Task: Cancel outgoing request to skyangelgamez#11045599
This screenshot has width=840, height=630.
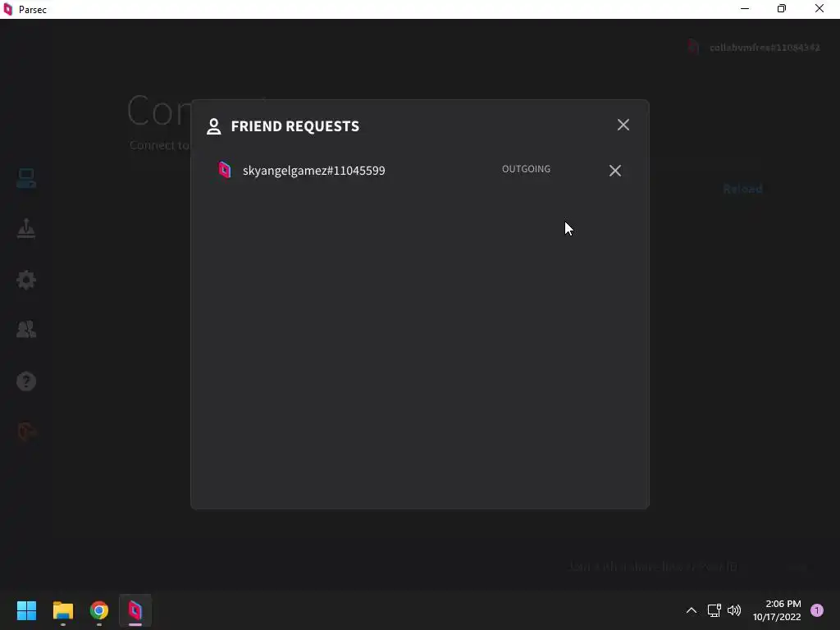Action: [615, 171]
